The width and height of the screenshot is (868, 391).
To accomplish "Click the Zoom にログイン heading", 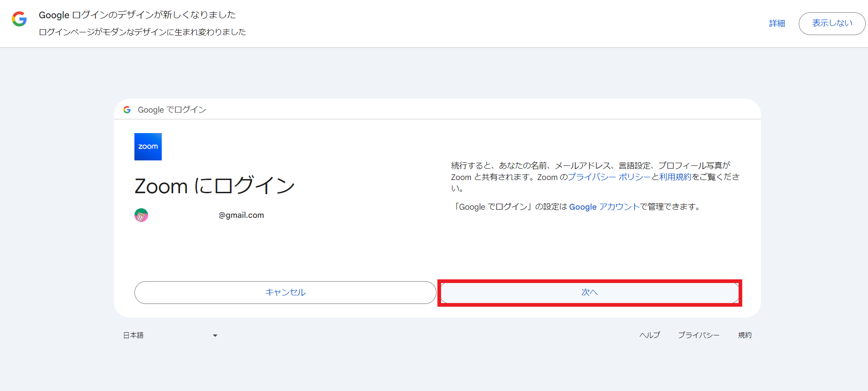I will click(x=215, y=186).
